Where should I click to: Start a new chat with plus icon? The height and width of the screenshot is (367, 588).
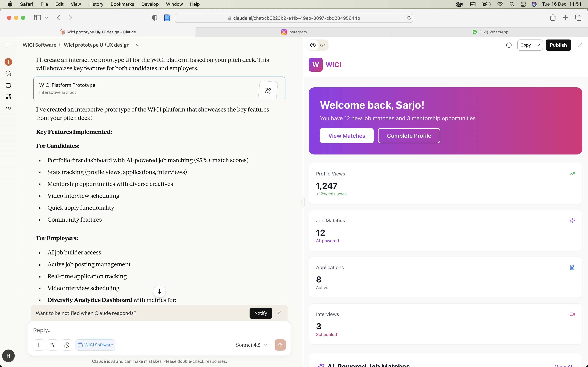[x=8, y=62]
